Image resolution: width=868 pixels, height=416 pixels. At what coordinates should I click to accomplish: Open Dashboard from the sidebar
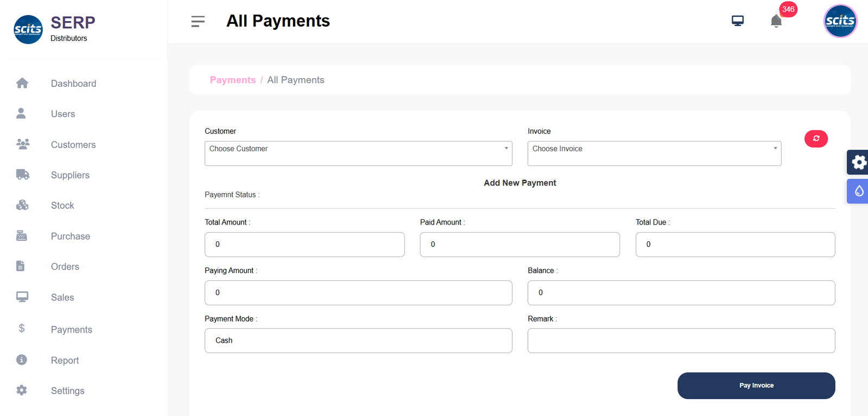click(x=73, y=84)
